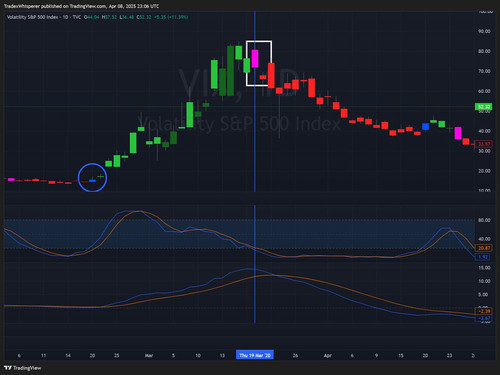Click the green 52.32 price label on the axis
The width and height of the screenshot is (500, 375).
[483, 107]
